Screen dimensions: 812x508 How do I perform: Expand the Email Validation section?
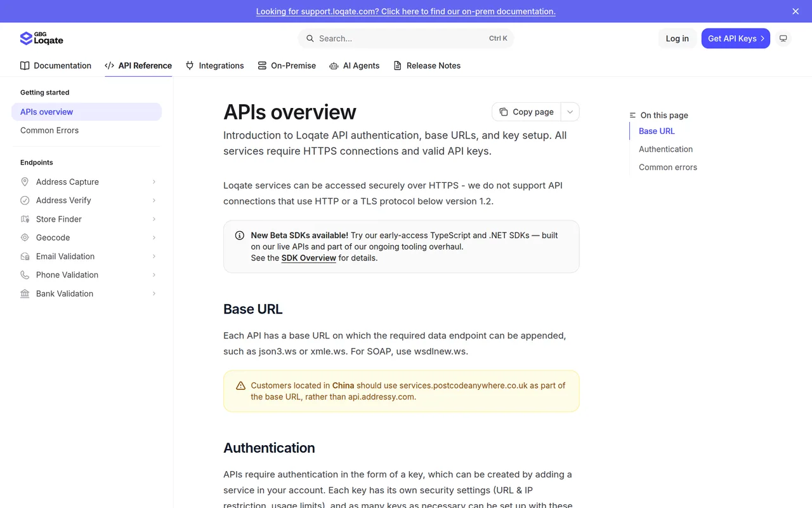coord(154,257)
